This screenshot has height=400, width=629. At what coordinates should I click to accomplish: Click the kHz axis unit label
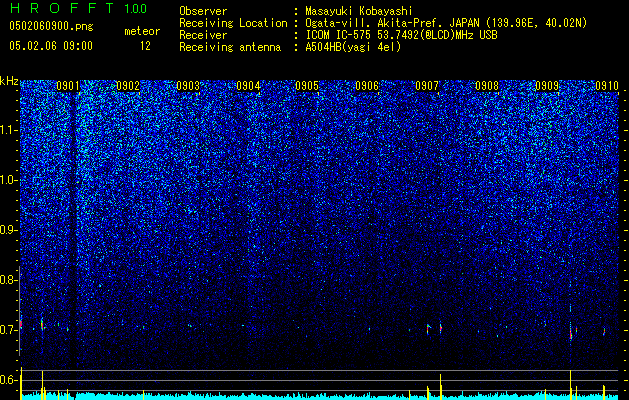9,81
